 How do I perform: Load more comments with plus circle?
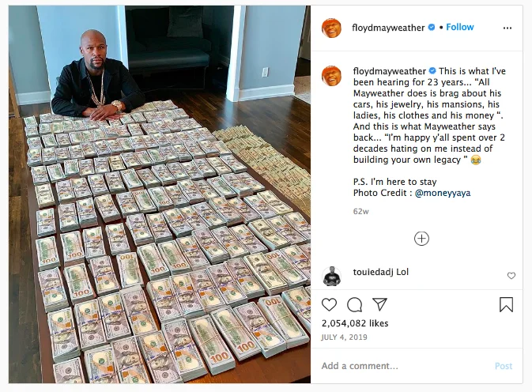421,239
